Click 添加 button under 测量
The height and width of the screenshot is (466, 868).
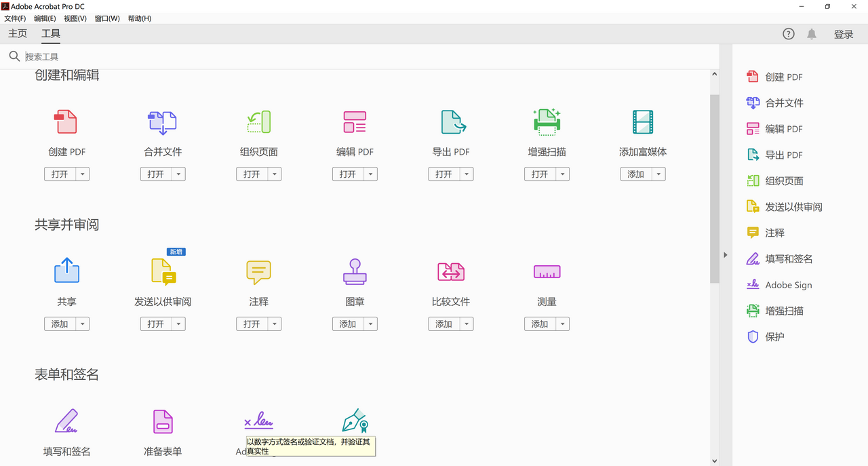tap(540, 324)
